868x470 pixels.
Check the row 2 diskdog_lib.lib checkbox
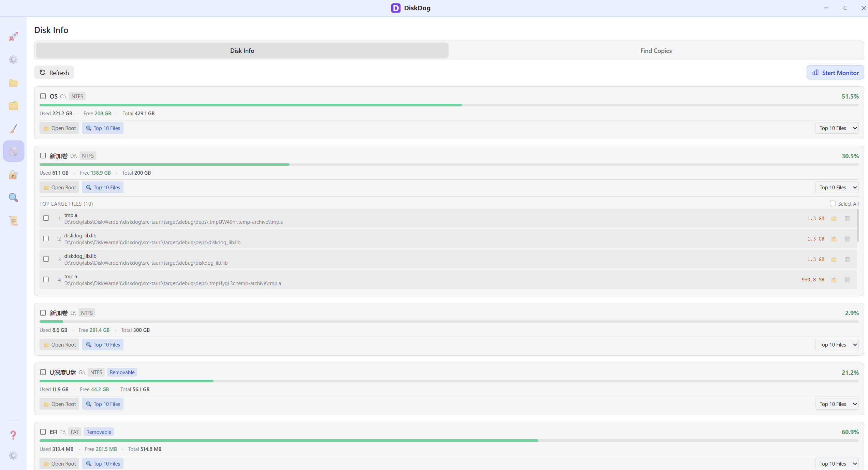(x=46, y=238)
